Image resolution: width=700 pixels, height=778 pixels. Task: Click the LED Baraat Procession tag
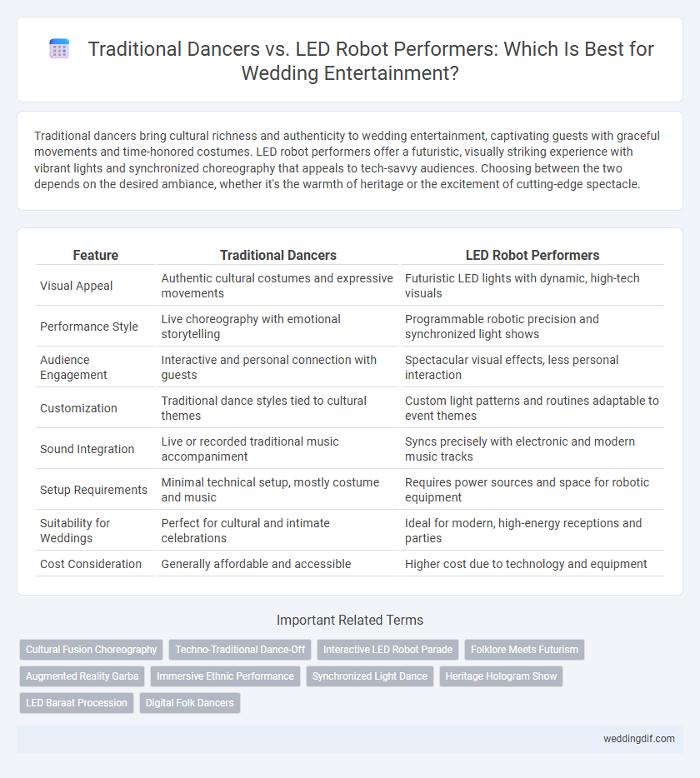(77, 703)
